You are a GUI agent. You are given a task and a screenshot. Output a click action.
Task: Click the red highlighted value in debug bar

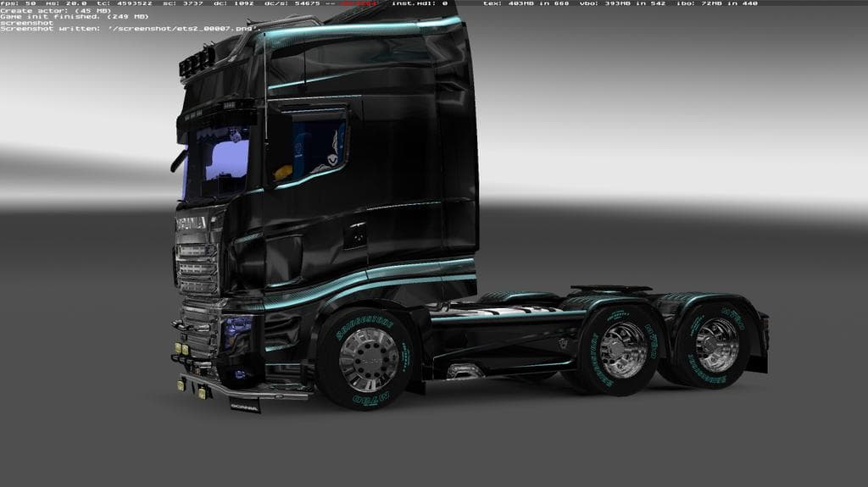[359, 3]
